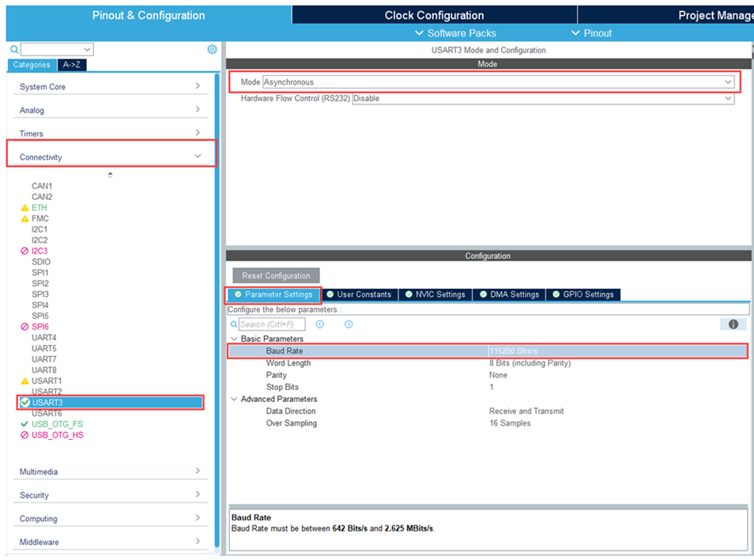Click the USART3 green check icon

(x=25, y=403)
